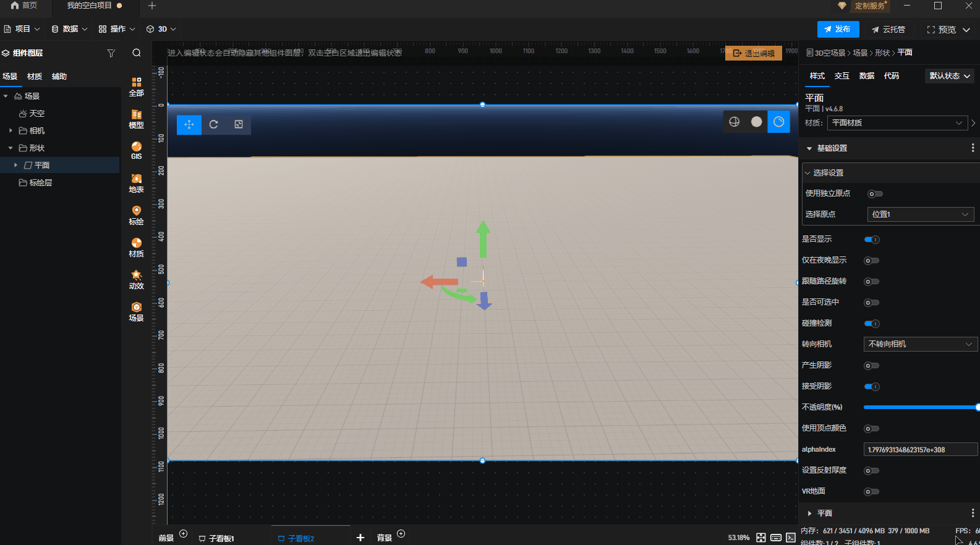Viewport: 980px width, 545px height.
Task: Select the scale gizmo tool
Action: click(239, 124)
